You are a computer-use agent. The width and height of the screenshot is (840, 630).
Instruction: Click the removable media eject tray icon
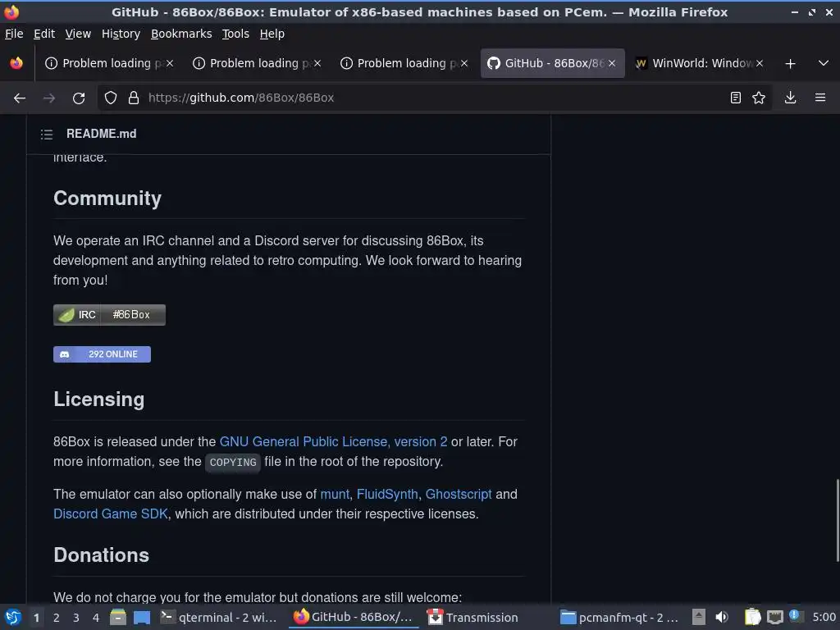[699, 617]
